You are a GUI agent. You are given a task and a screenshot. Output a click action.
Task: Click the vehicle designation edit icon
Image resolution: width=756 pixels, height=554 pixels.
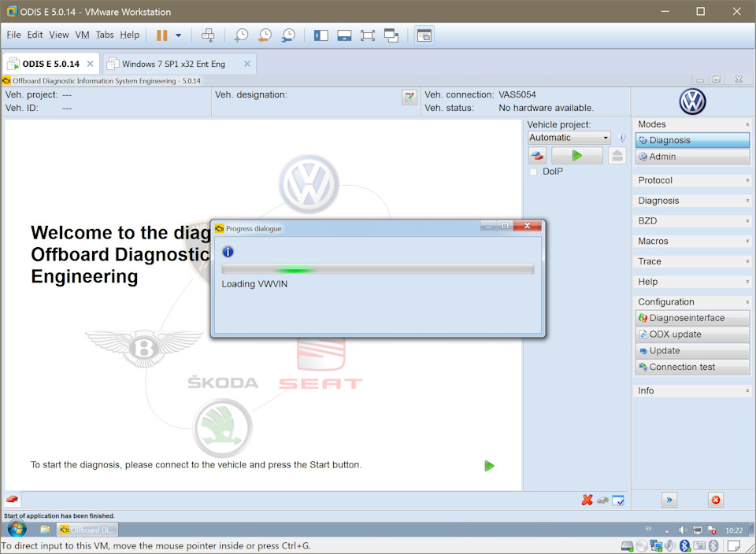click(x=409, y=97)
